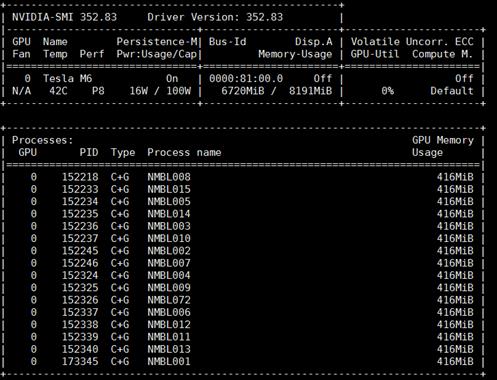Select PID 152337

(x=80, y=313)
